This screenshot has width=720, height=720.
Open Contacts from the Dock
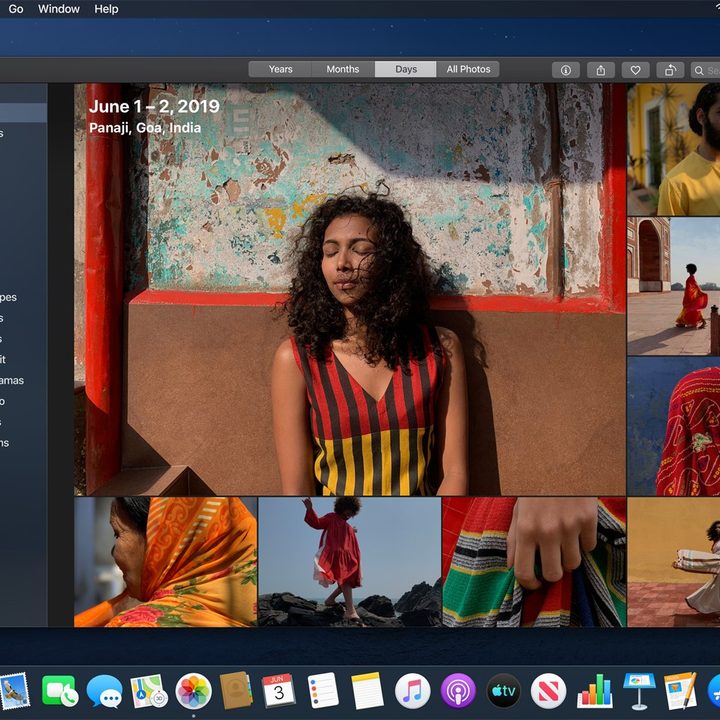236,691
